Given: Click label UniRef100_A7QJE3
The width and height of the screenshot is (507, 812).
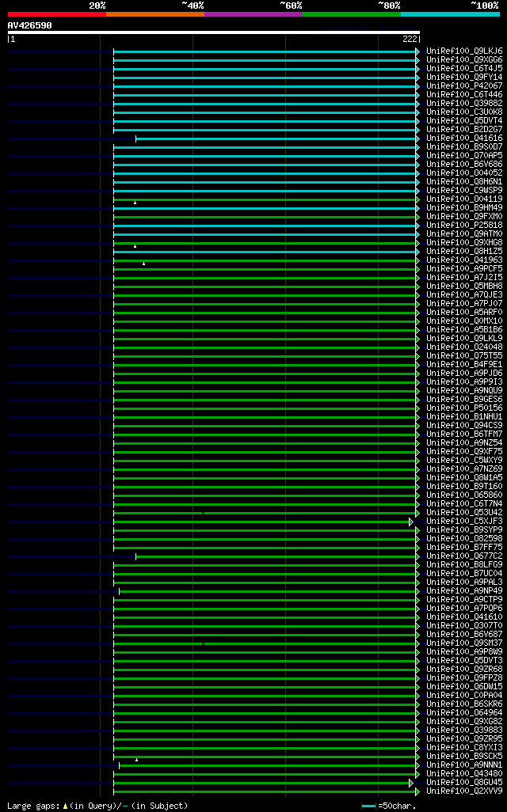Looking at the screenshot, I should (464, 295).
